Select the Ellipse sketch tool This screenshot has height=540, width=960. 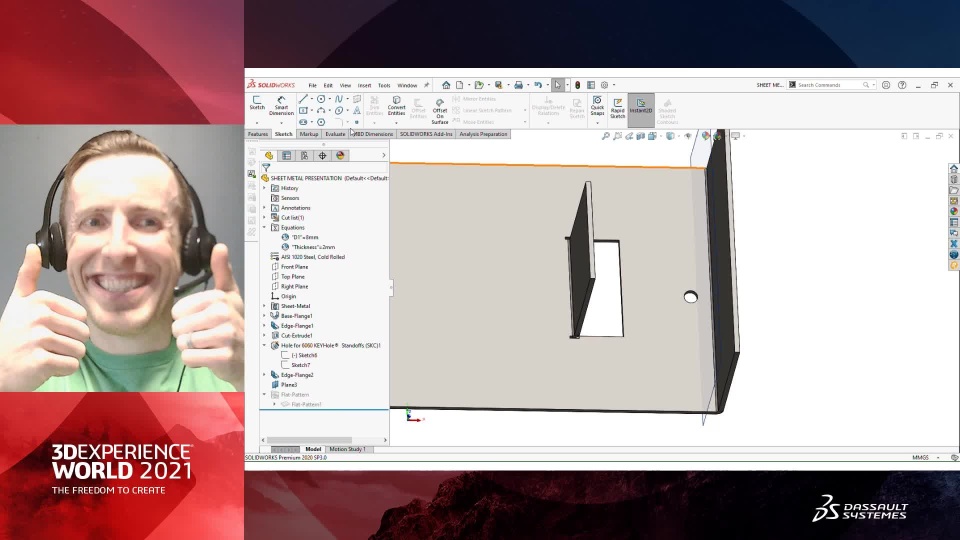coord(339,111)
